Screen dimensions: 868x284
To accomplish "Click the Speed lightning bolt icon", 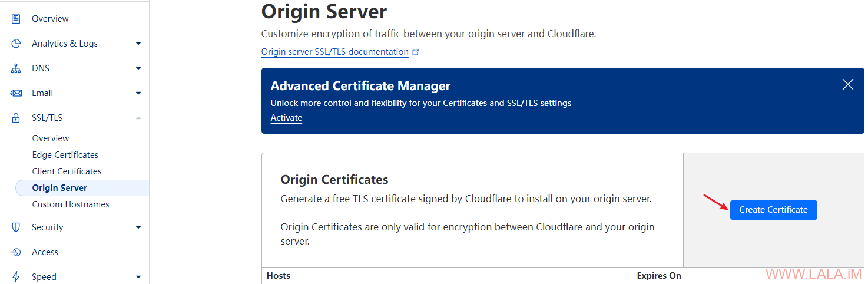I will click(x=16, y=277).
